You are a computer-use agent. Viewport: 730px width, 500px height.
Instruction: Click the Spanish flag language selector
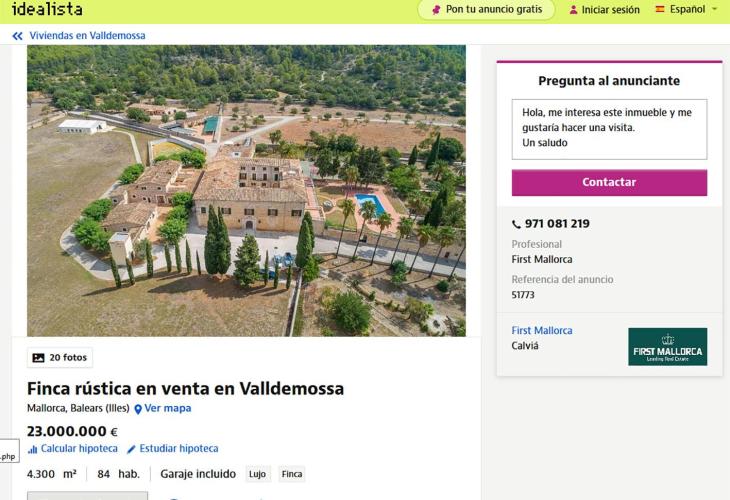660,9
